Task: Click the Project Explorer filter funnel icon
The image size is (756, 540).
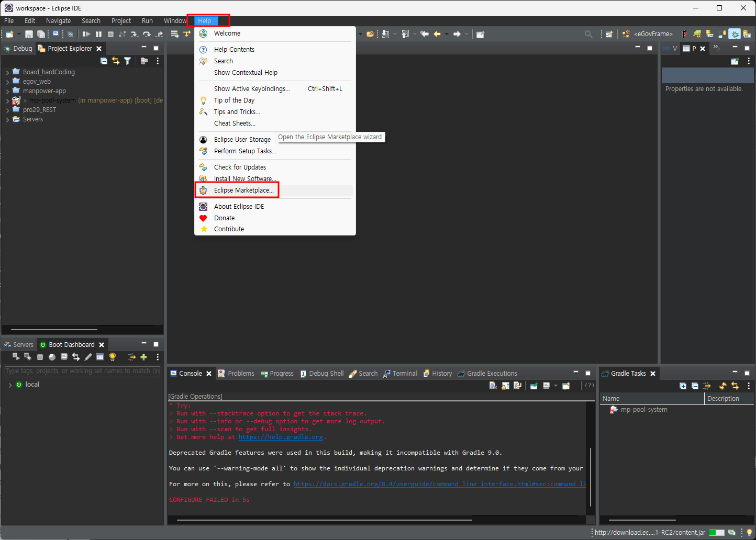Action: pos(127,61)
